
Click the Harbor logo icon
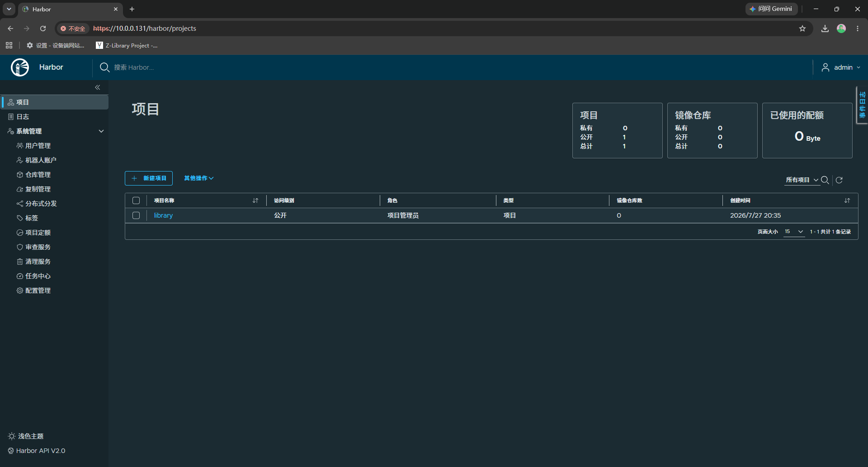pyautogui.click(x=20, y=67)
